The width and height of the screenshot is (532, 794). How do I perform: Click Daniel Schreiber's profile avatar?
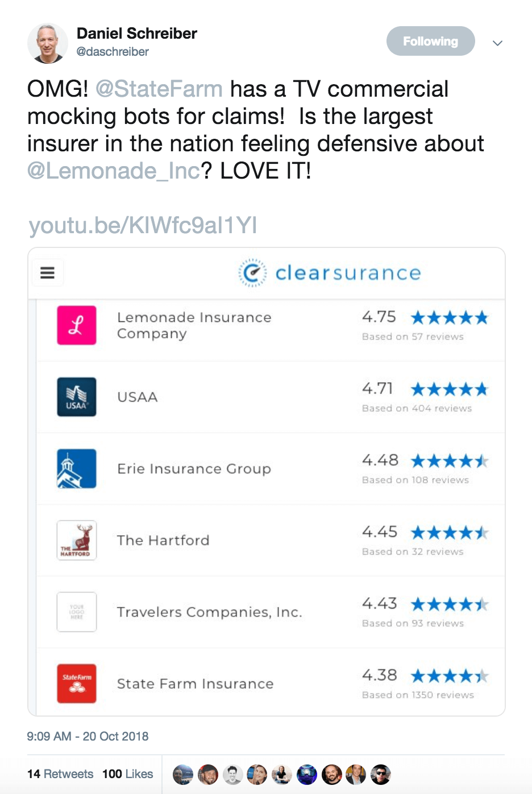pyautogui.click(x=48, y=43)
